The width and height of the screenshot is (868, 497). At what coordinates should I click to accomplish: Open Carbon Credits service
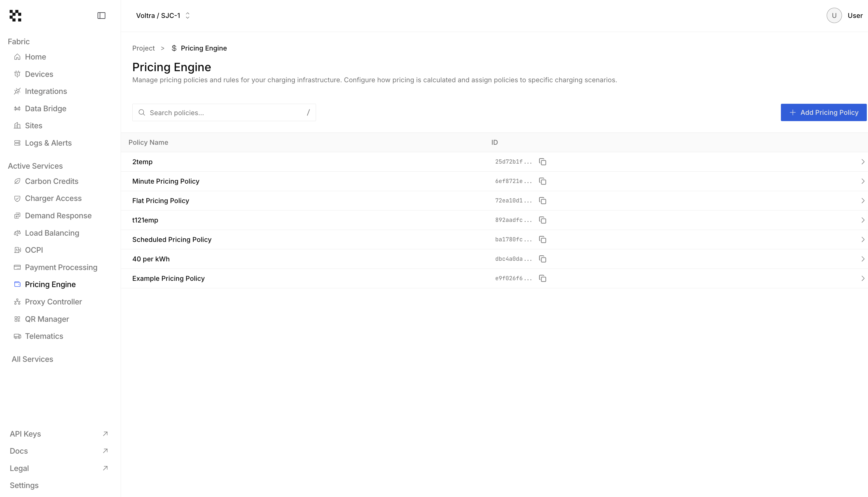[x=46, y=181]
